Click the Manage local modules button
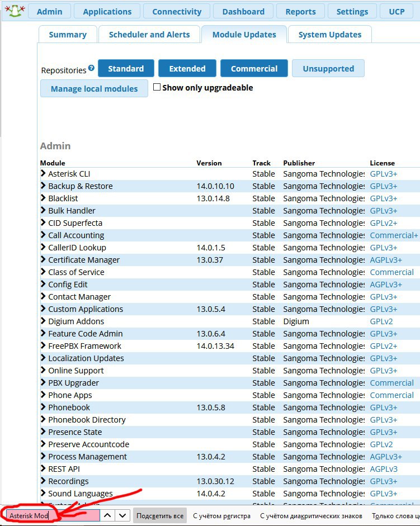The image size is (420, 526). point(94,88)
